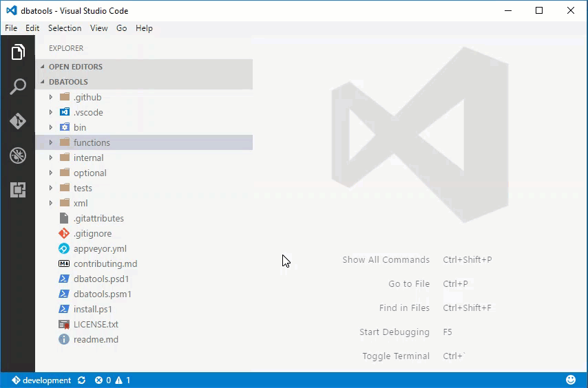
Task: Click the development branch indicator
Action: pyautogui.click(x=41, y=380)
